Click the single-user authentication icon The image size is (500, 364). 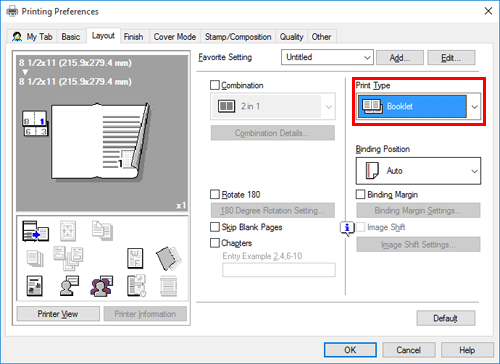pos(69,286)
